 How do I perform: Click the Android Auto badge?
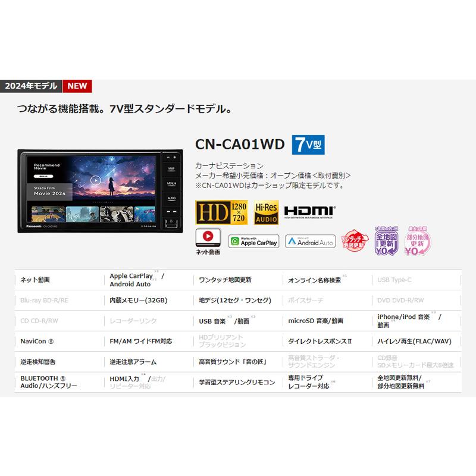coord(311,241)
